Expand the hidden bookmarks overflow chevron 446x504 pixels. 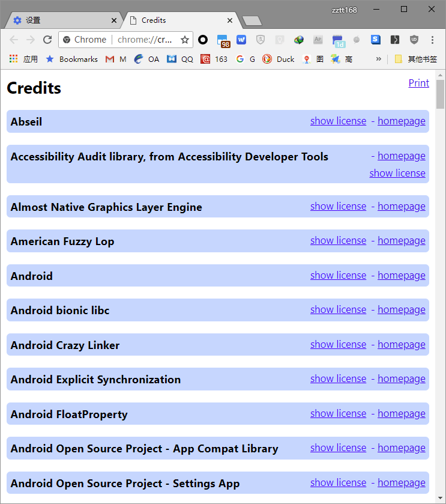click(x=379, y=59)
